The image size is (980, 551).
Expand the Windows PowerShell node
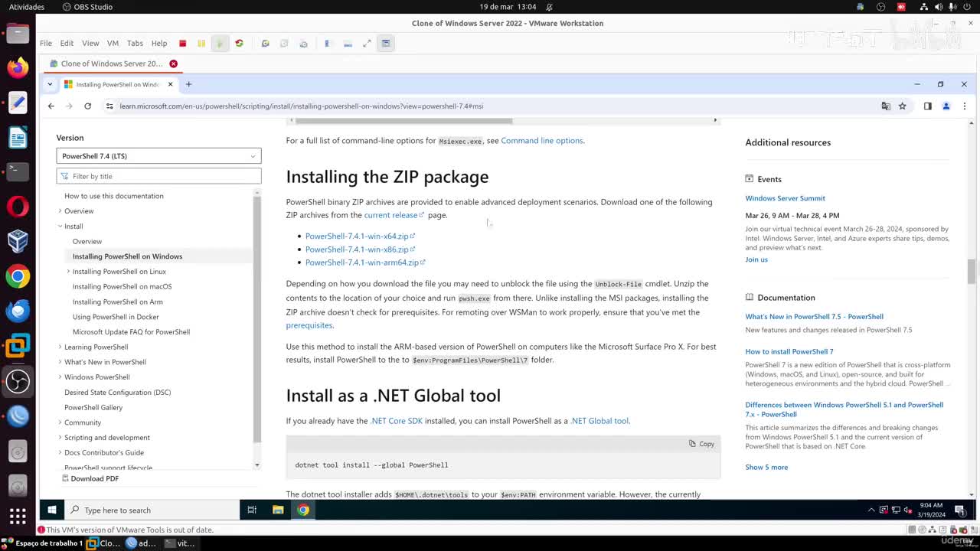tap(60, 377)
